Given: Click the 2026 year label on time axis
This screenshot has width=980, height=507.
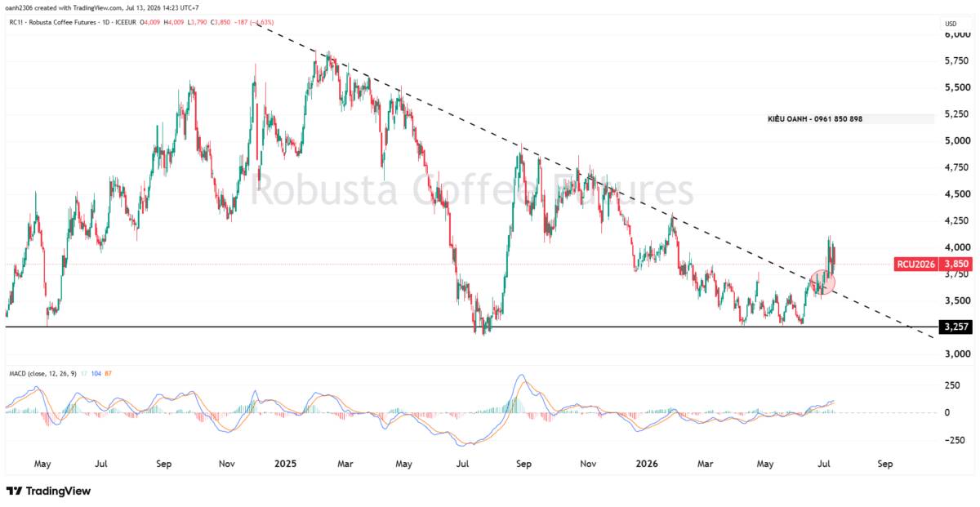Looking at the screenshot, I should [646, 463].
